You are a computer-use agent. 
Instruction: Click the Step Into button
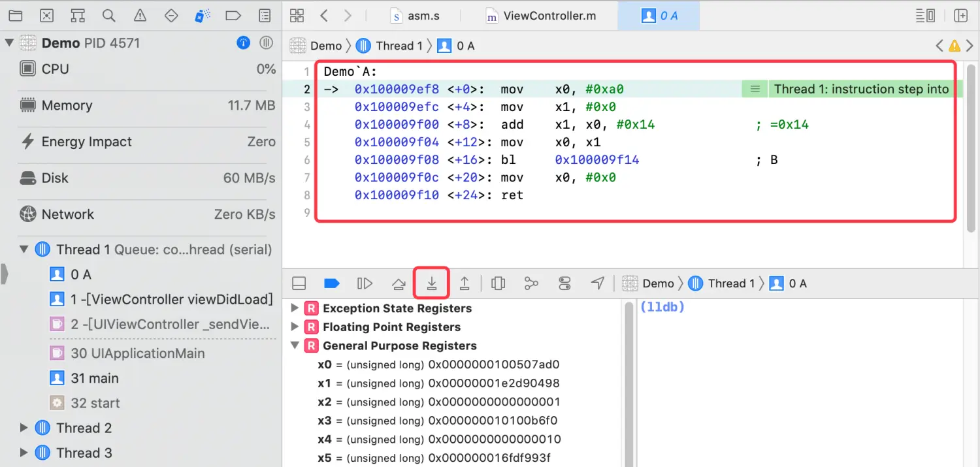tap(432, 283)
